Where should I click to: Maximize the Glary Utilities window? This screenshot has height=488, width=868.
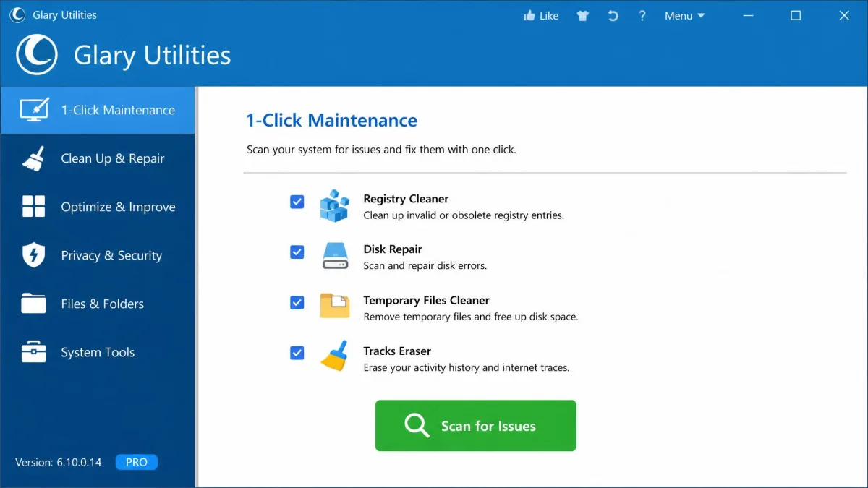pyautogui.click(x=796, y=15)
